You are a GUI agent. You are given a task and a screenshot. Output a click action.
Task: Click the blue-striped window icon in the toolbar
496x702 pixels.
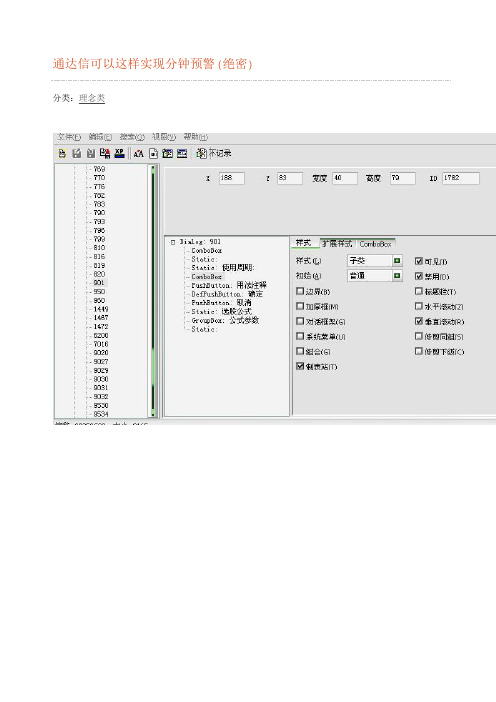[x=182, y=154]
